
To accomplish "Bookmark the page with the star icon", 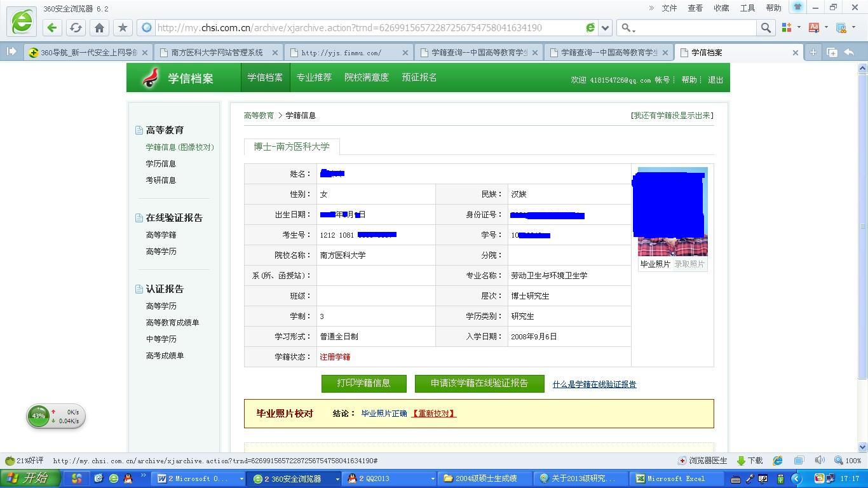I will [123, 27].
